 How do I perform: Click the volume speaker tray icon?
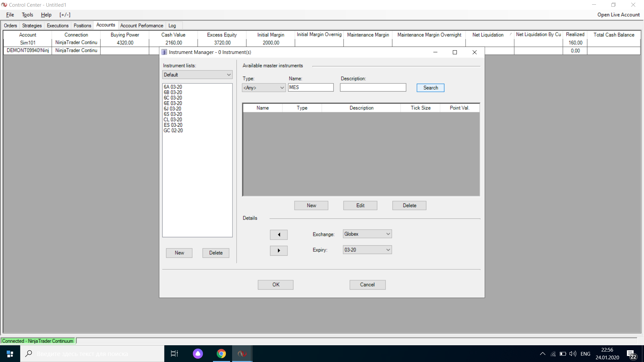(x=573, y=354)
